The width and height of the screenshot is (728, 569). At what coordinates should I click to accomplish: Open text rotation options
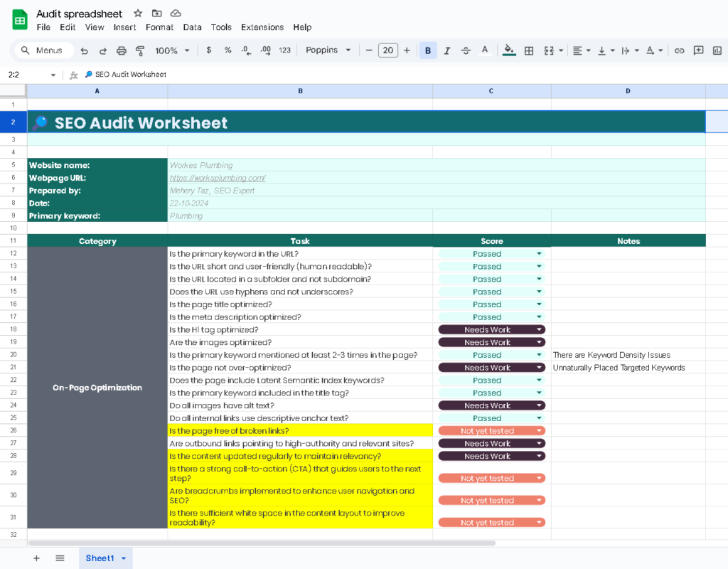[654, 50]
